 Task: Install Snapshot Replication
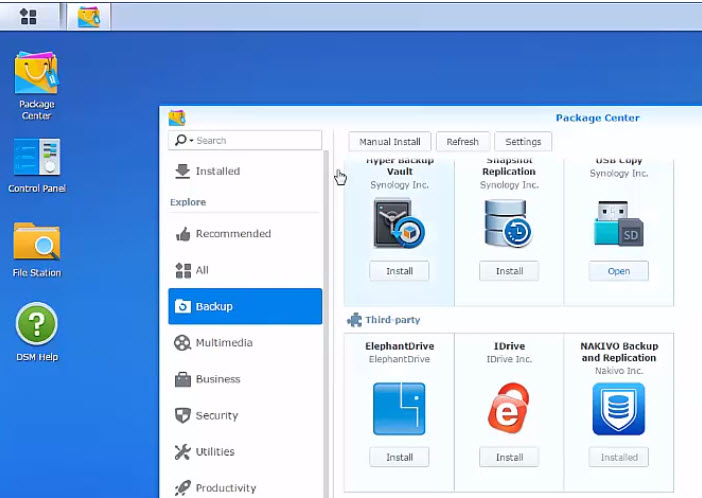click(509, 271)
